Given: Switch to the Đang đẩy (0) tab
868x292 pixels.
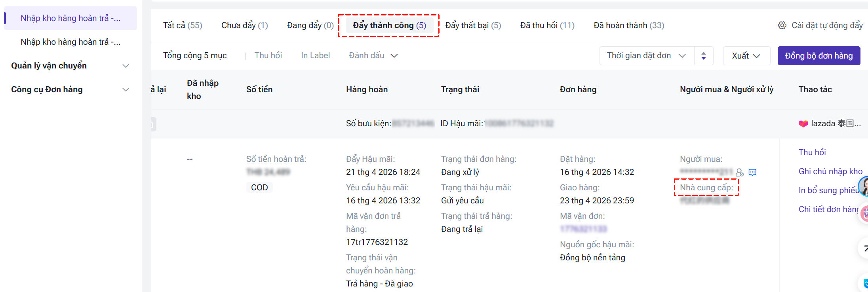Looking at the screenshot, I should [310, 25].
